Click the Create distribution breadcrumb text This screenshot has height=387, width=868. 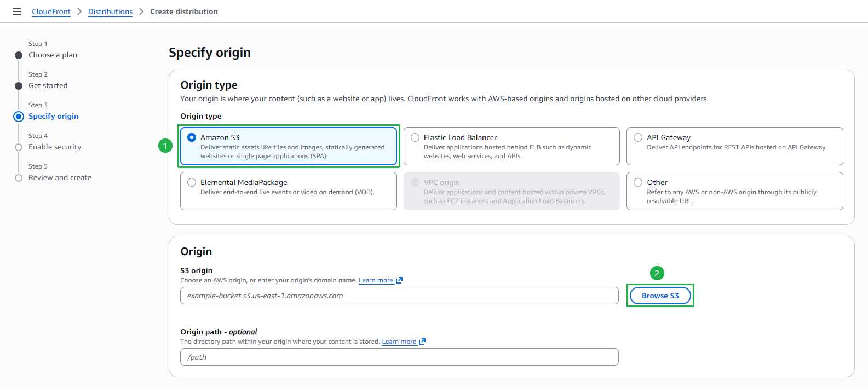[x=184, y=11]
